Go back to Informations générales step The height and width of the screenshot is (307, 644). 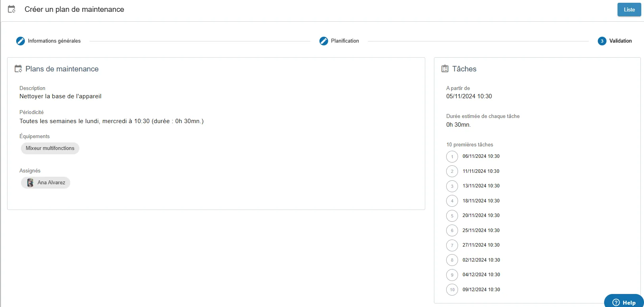point(54,41)
